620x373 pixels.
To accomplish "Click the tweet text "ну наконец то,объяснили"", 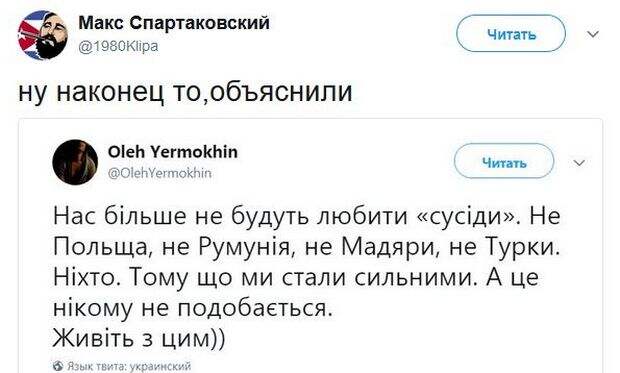I will 185,91.
